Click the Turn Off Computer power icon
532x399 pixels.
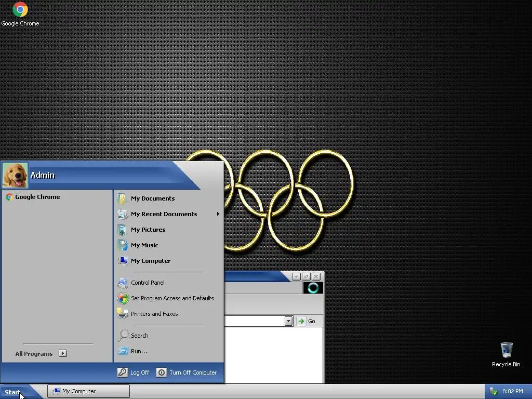(x=162, y=373)
